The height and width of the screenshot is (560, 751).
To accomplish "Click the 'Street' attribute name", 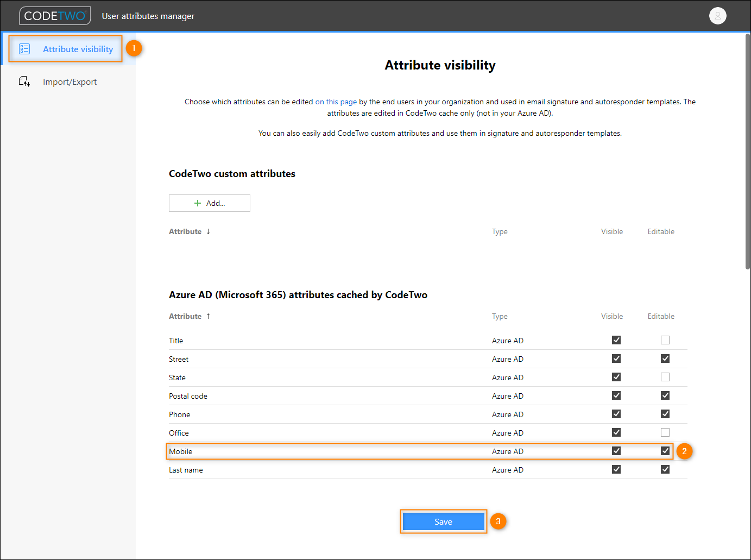I will [x=179, y=359].
